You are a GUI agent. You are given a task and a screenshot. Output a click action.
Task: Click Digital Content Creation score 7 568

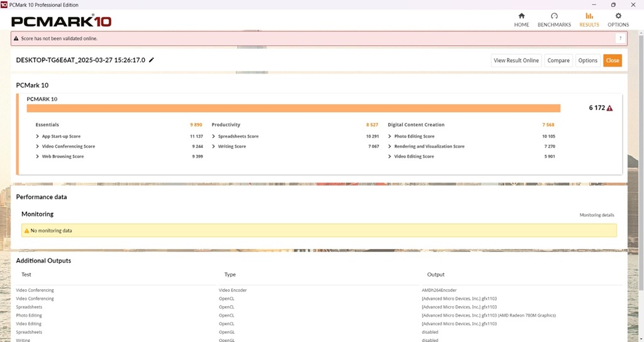548,125
